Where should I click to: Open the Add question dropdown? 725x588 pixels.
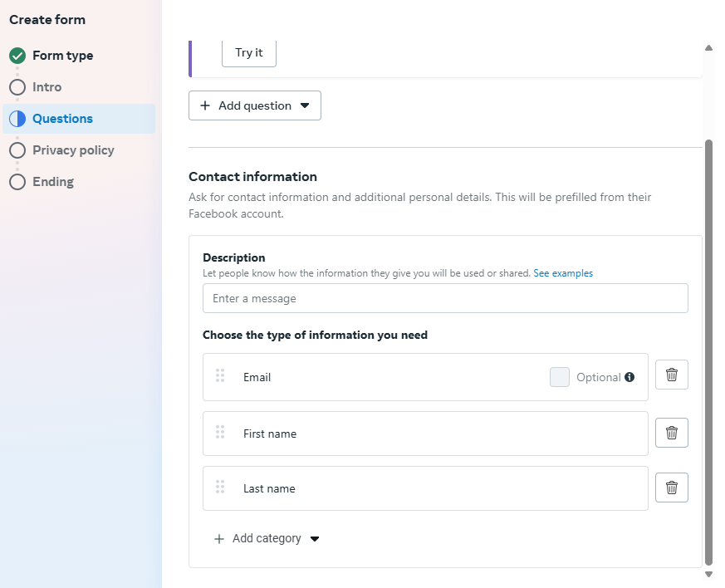click(x=255, y=105)
